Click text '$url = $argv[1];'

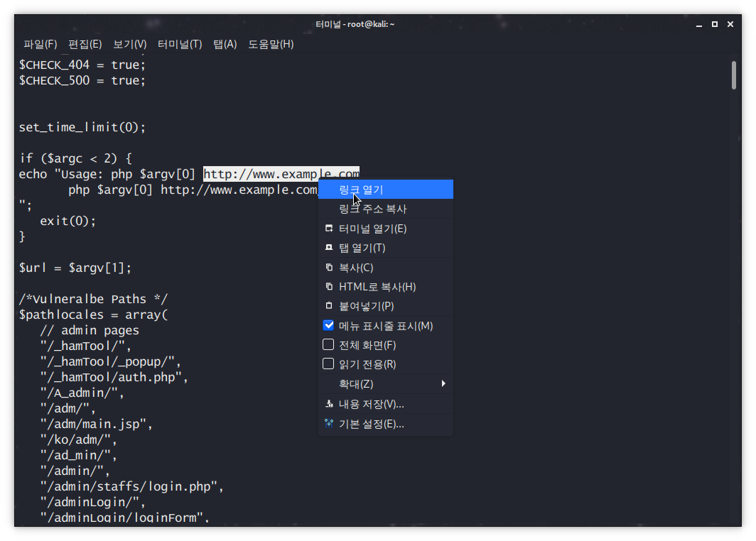75,268
